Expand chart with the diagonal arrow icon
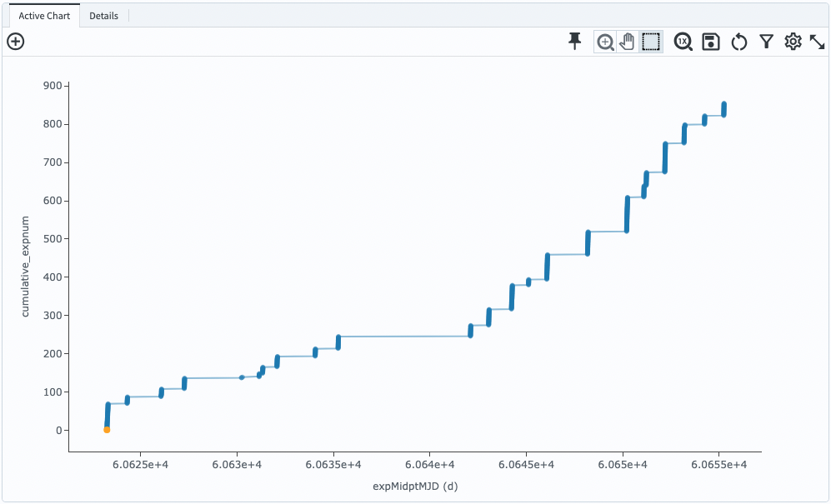 point(818,41)
